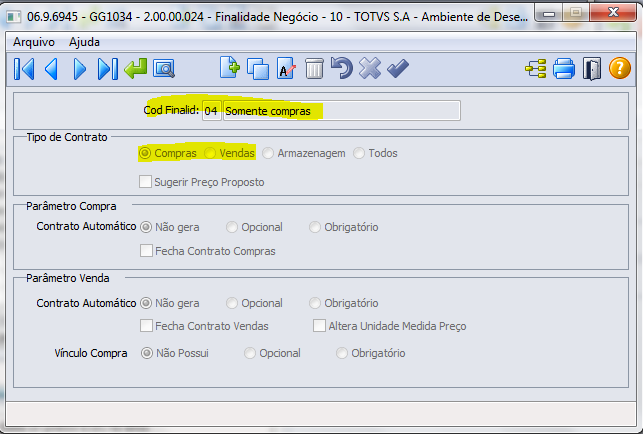This screenshot has width=643, height=434.
Task: Check the Fecha Contrato Compras box
Action: click(x=146, y=251)
